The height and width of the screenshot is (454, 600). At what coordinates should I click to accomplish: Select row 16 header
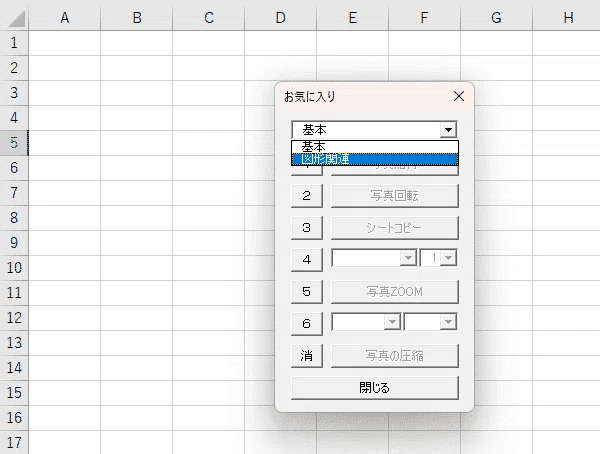[x=14, y=418]
